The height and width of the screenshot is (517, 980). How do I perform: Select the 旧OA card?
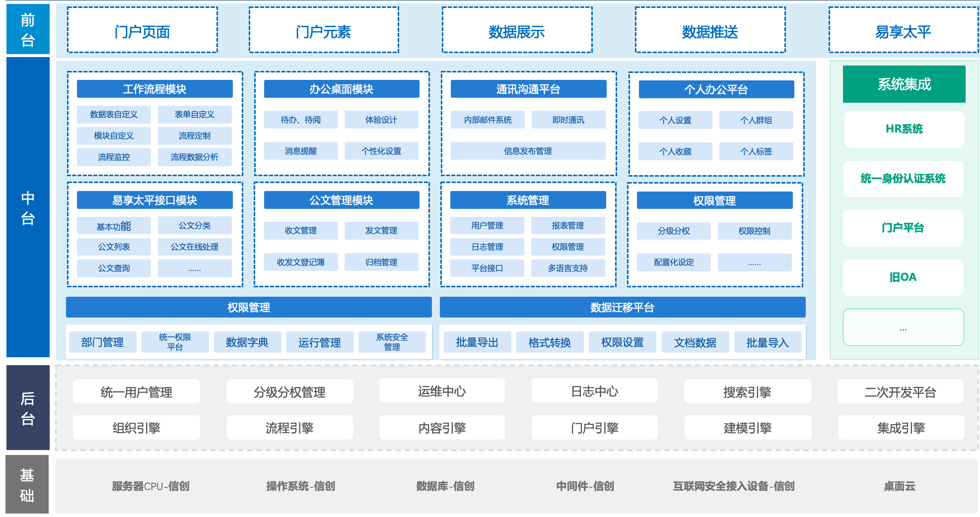tap(903, 277)
